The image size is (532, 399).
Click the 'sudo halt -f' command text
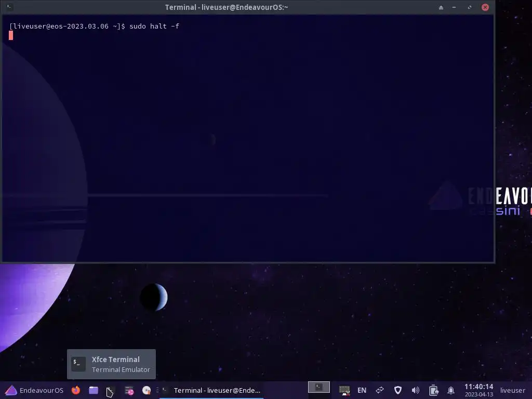click(154, 26)
